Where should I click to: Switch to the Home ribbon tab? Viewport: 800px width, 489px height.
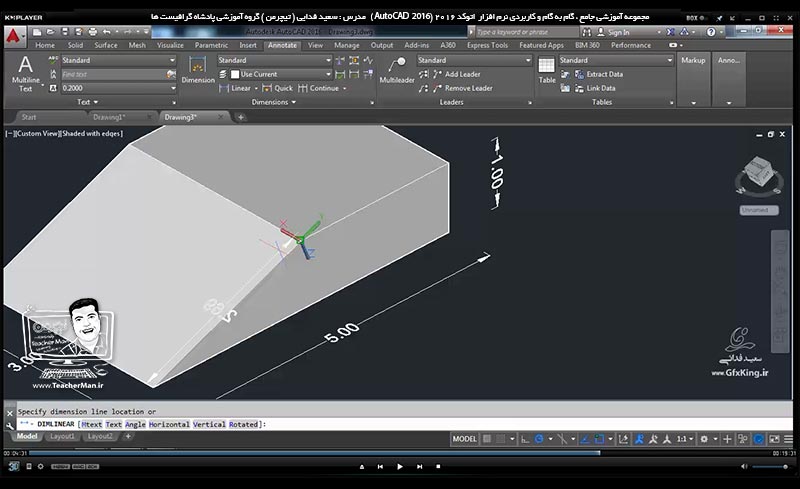(45, 45)
